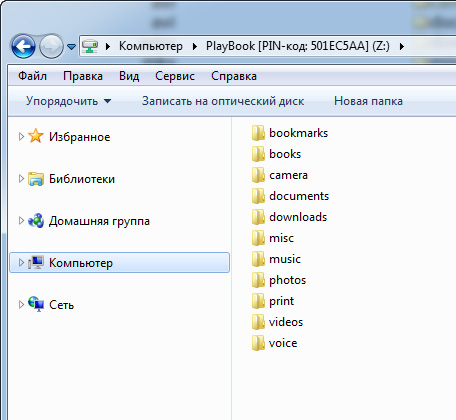Viewport: 456px width, 420px height.
Task: Click Записать на оптический диск
Action: coord(223,101)
